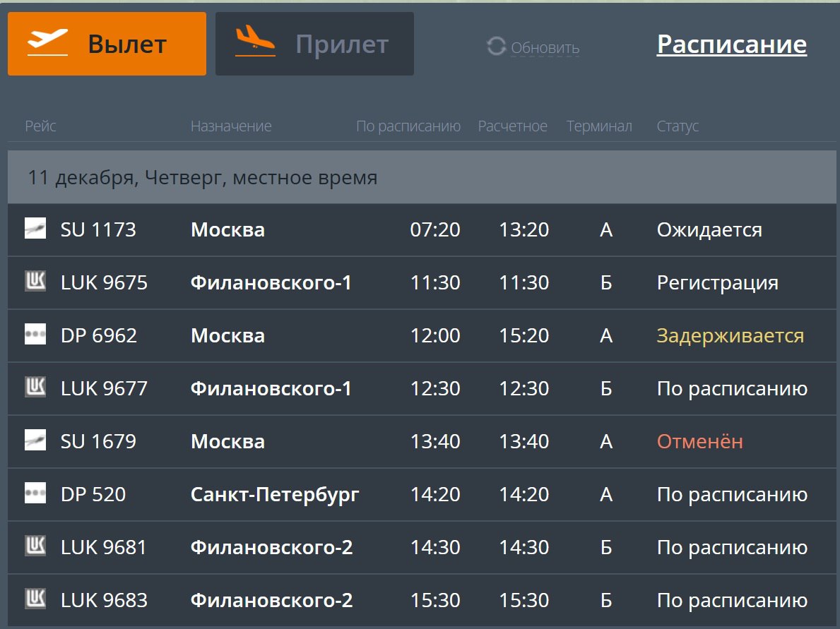Click the Задерживается status of DP 6962

click(x=730, y=335)
